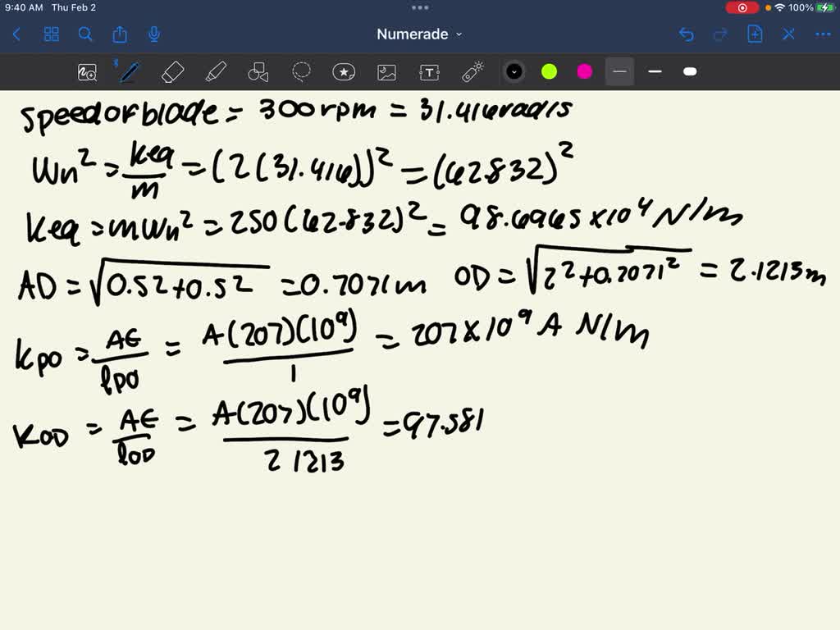Screen dimensions: 840x630
Task: Undo the last stroke
Action: point(687,34)
